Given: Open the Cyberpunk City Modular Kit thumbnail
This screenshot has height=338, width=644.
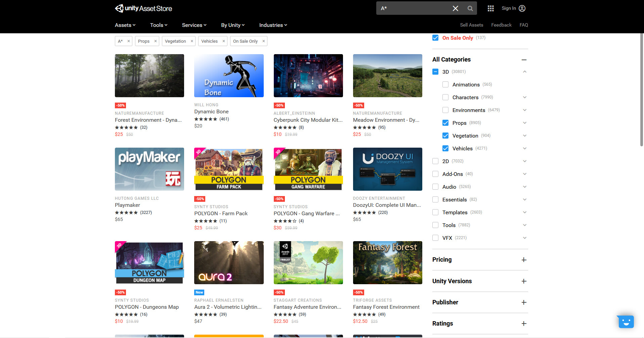Looking at the screenshot, I should [308, 76].
